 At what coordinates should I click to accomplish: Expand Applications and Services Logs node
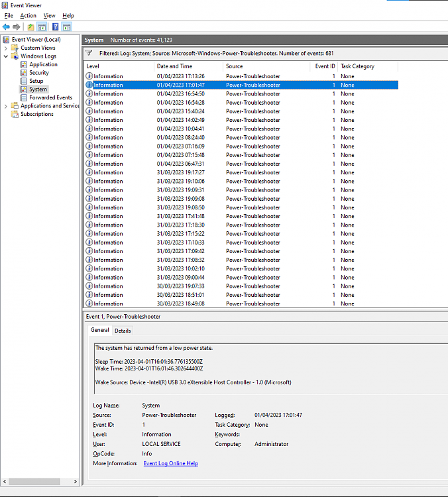(x=6, y=106)
